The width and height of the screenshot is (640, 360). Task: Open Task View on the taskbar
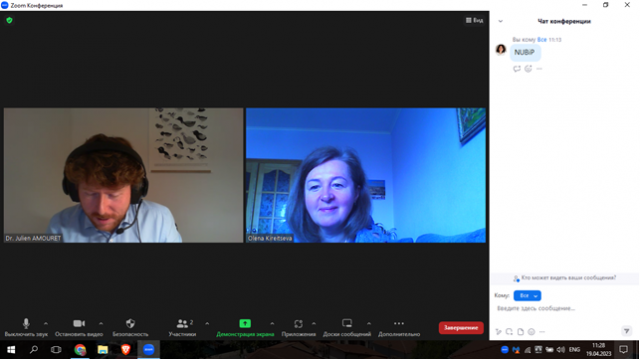[x=56, y=350]
